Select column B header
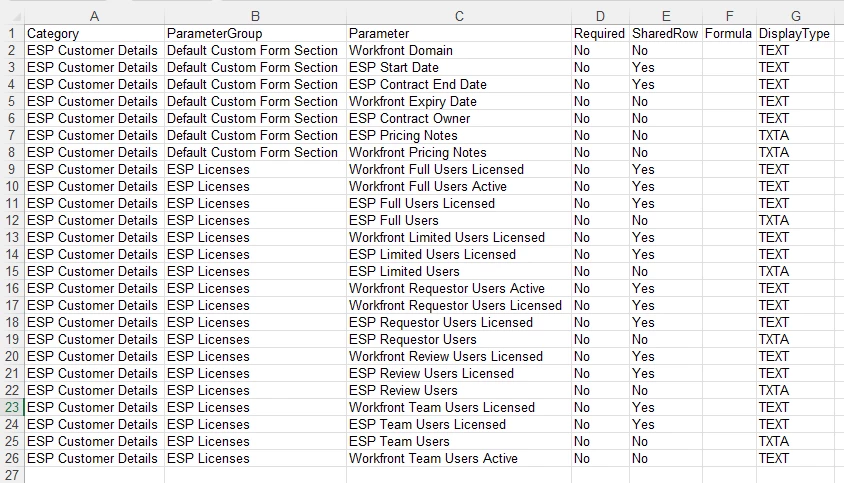Viewport: 844px width, 483px height. click(255, 16)
